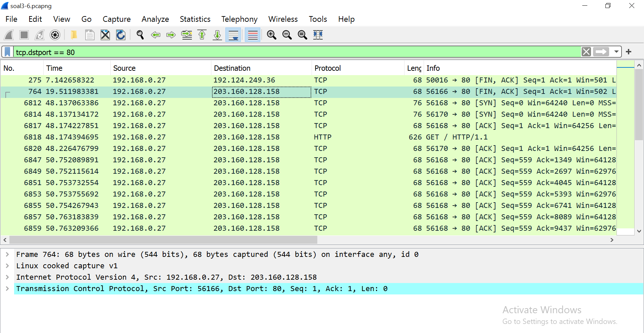Select the SYN packet number 6812
Viewport: 644px width, 333px height.
[308, 103]
